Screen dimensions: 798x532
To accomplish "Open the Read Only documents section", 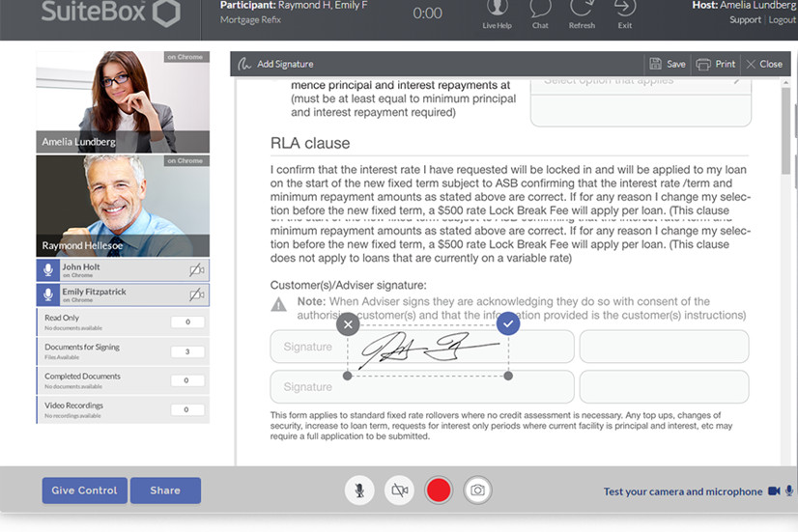I will (123, 322).
